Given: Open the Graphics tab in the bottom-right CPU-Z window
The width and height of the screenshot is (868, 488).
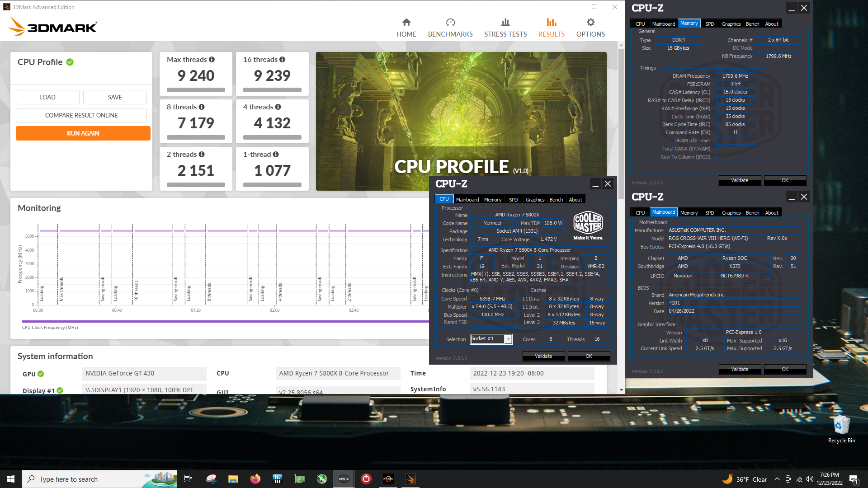Looking at the screenshot, I should 731,212.
